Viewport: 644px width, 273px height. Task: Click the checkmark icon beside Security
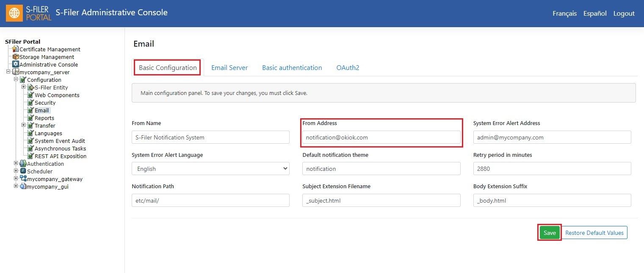tap(30, 103)
